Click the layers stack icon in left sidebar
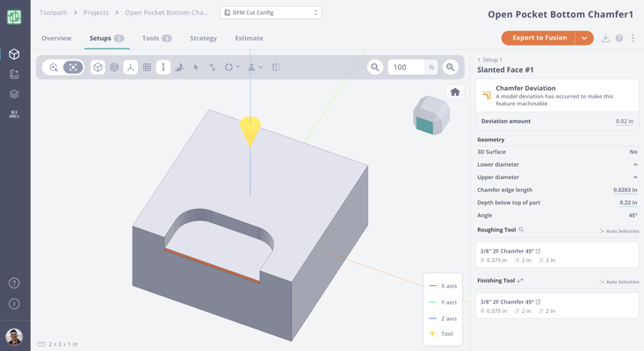This screenshot has height=351, width=644. (x=14, y=94)
